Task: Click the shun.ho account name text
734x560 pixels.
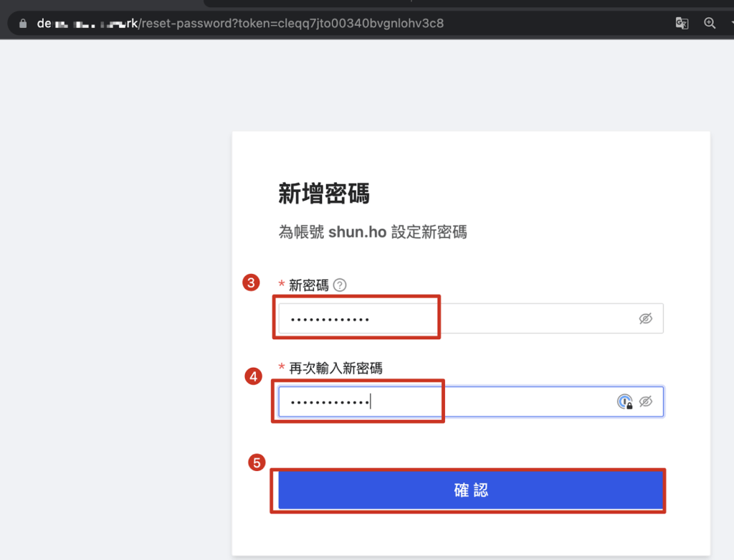Action: [358, 232]
